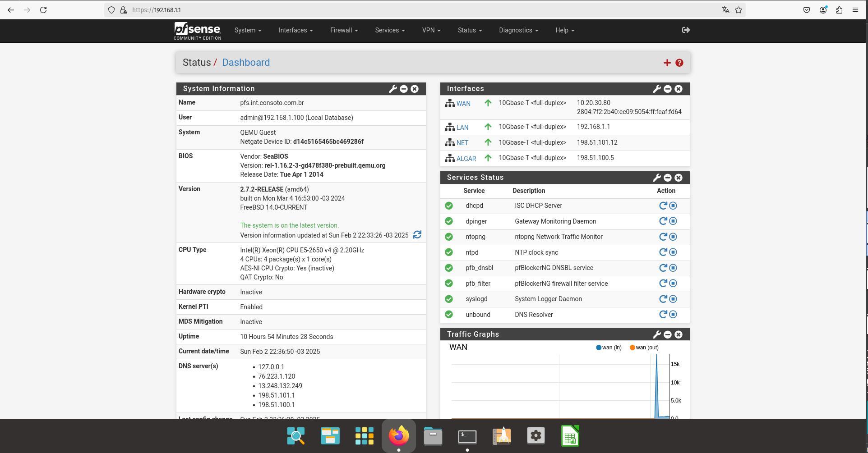Click the Dashboard breadcrumb link

(x=246, y=63)
